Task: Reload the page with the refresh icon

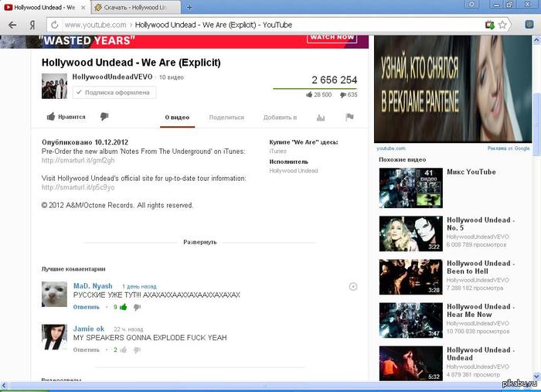Action: [55, 25]
